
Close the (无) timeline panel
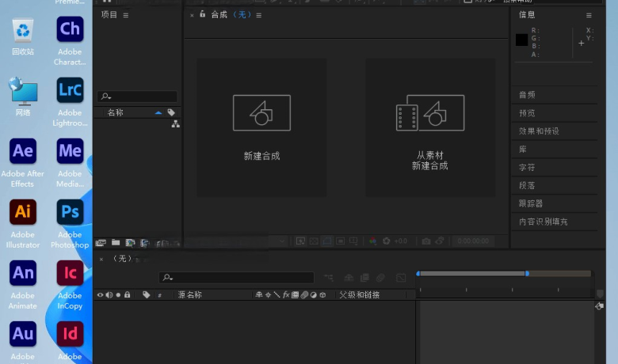(101, 260)
